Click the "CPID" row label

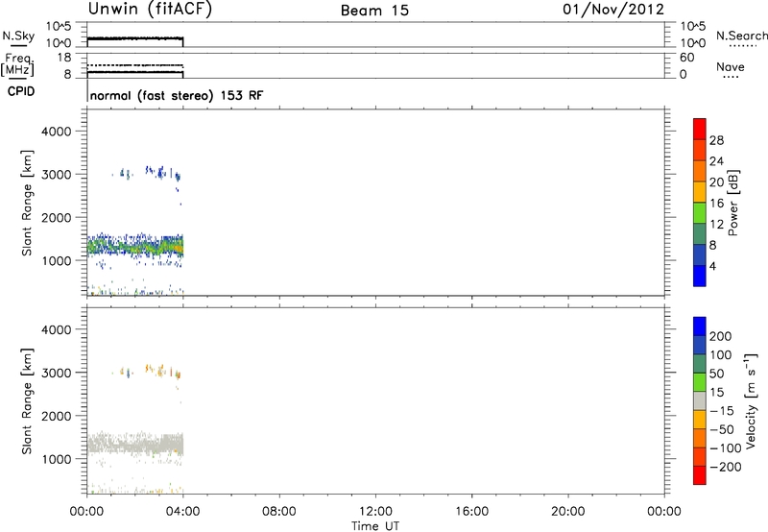21,91
